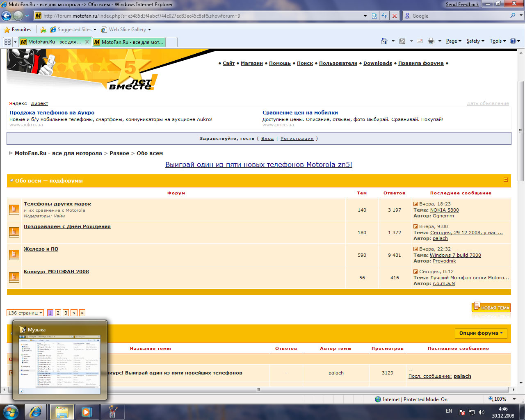Click the browser Back arrow button

(x=7, y=16)
